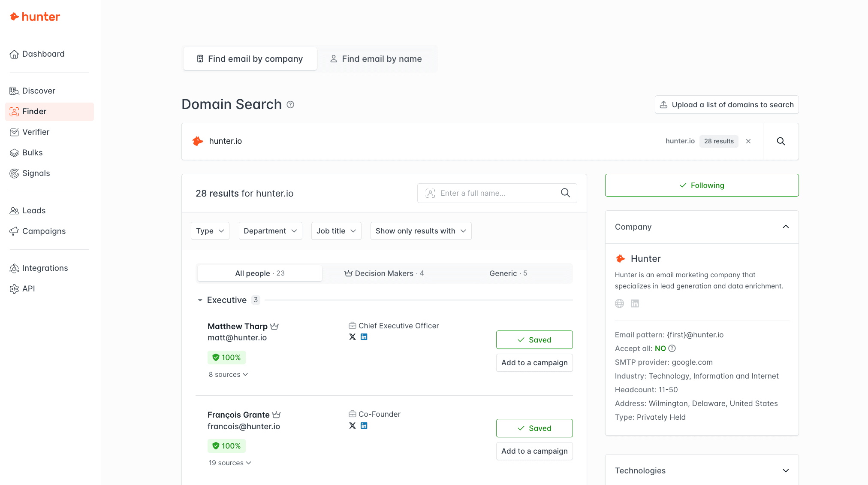Click the Hunter company website globe icon
868x485 pixels.
pyautogui.click(x=619, y=303)
